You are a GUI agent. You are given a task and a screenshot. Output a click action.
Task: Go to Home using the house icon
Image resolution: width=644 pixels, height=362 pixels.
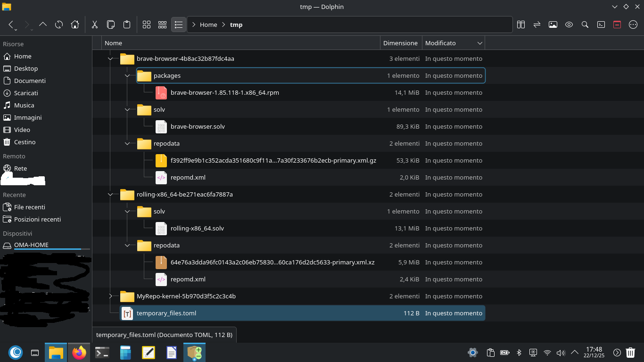point(74,25)
